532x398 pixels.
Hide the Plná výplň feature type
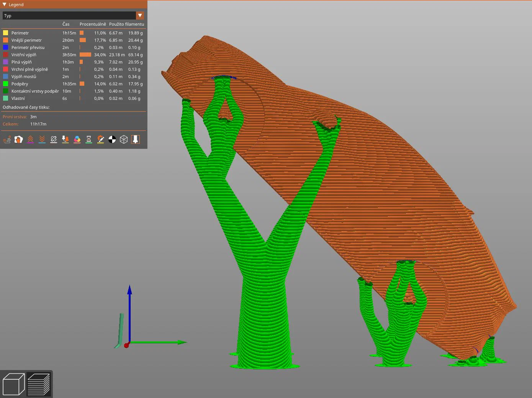(21, 62)
